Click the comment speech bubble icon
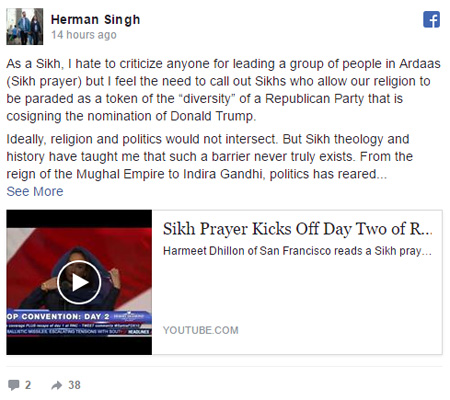Viewport: 450px width, 400px height. click(x=14, y=385)
